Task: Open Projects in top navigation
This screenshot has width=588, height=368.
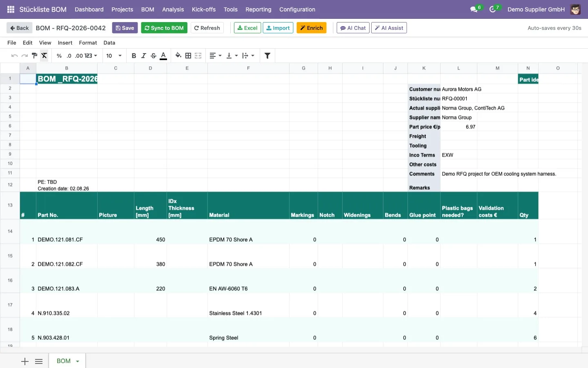Action: tap(122, 9)
